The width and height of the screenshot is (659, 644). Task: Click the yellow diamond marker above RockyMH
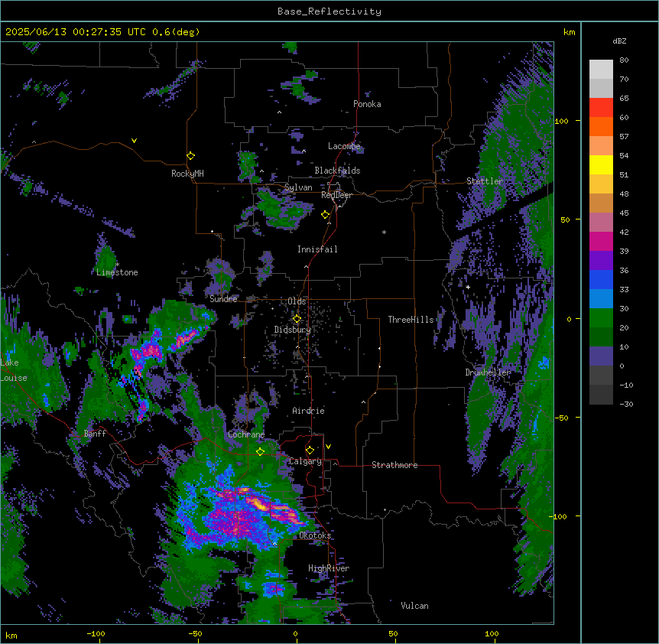tap(190, 156)
